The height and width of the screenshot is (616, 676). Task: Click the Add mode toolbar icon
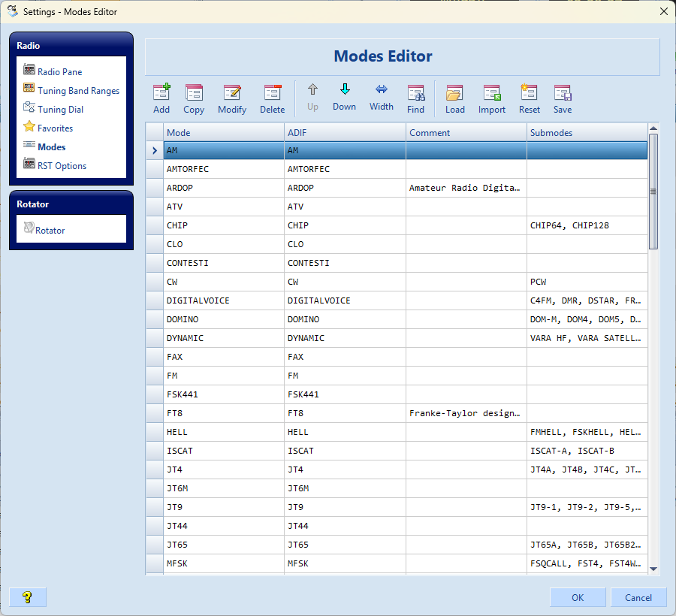[x=161, y=93]
